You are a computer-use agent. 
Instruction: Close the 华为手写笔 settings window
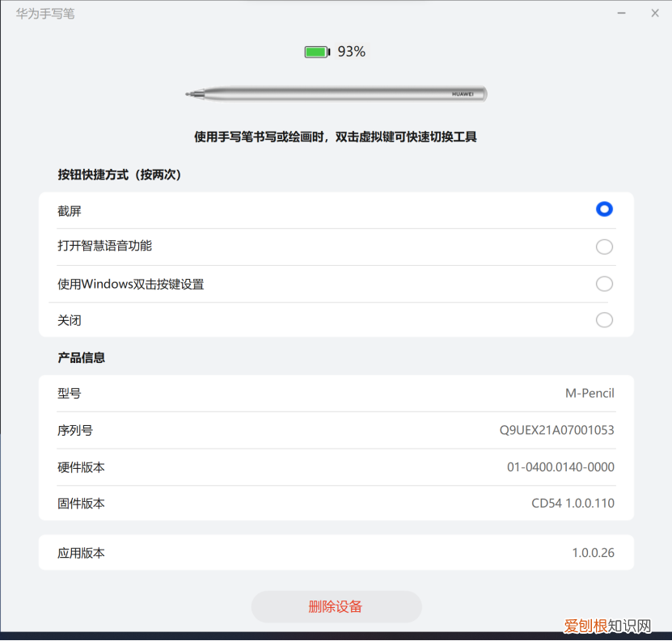(655, 13)
